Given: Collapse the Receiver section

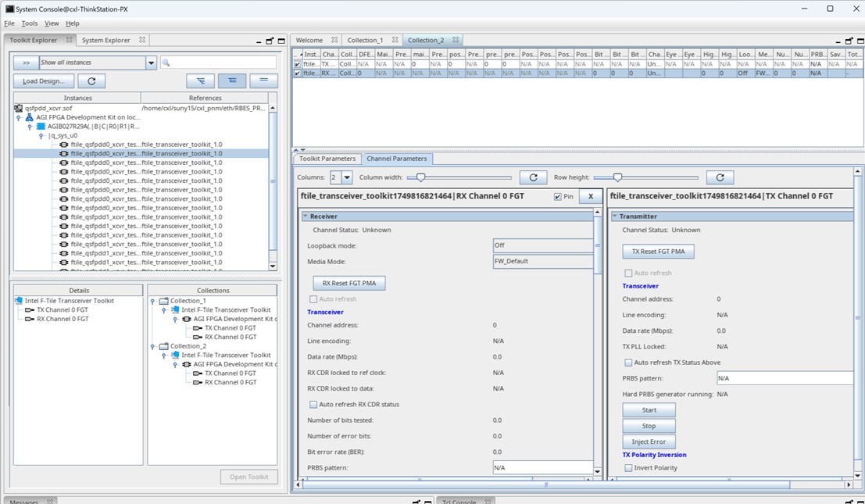Looking at the screenshot, I should click(306, 216).
